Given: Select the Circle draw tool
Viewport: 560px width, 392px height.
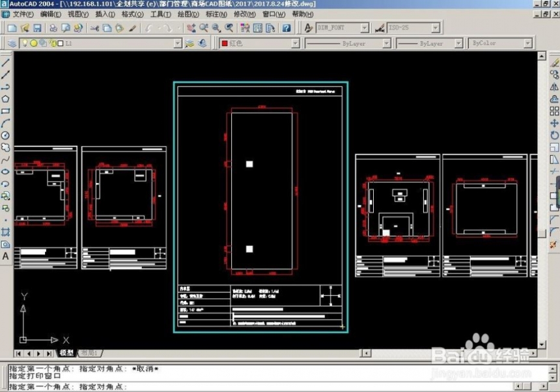Looking at the screenshot, I should click(x=6, y=135).
